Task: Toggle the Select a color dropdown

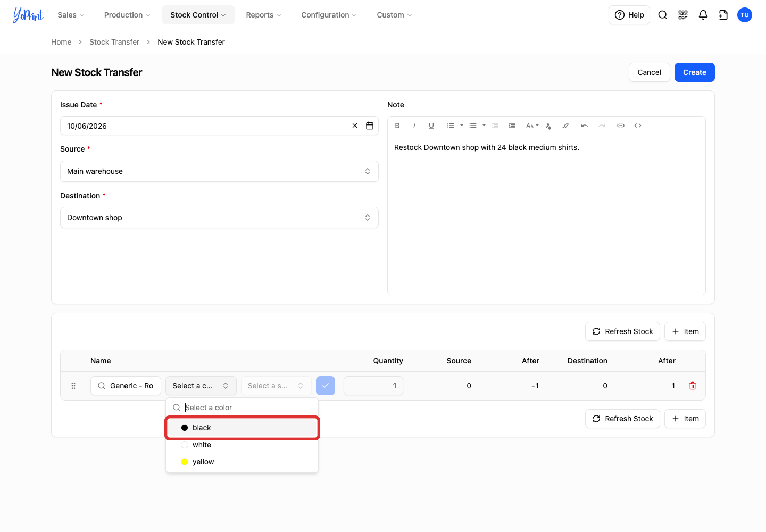Action: click(201, 386)
